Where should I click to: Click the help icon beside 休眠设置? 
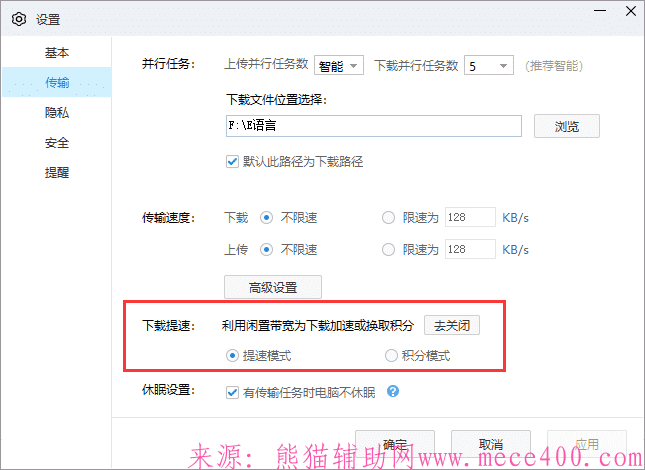tap(393, 391)
